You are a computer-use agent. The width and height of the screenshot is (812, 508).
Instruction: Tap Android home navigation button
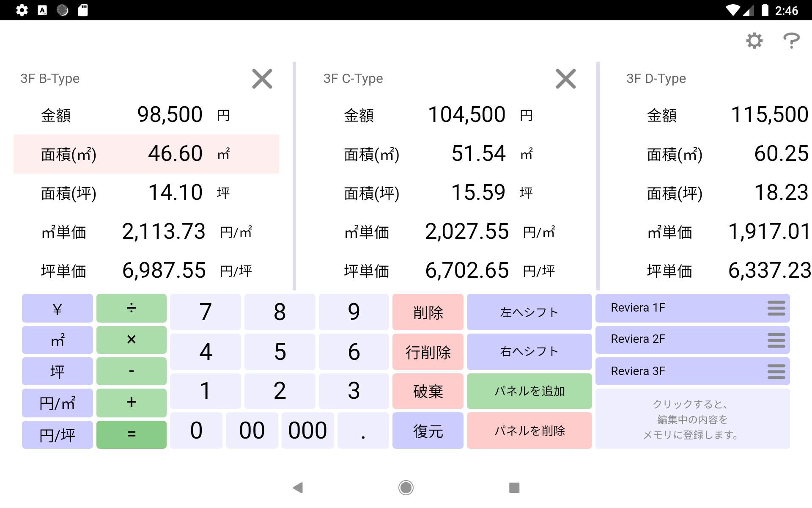(x=406, y=488)
